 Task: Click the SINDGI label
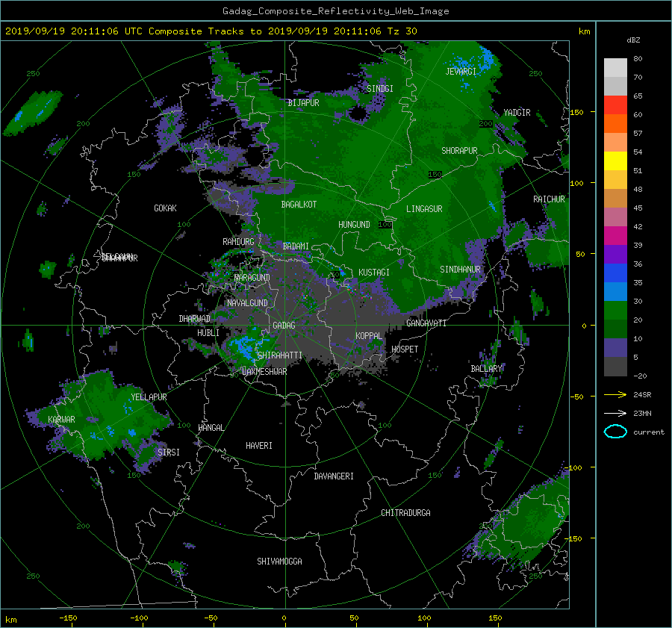click(380, 89)
